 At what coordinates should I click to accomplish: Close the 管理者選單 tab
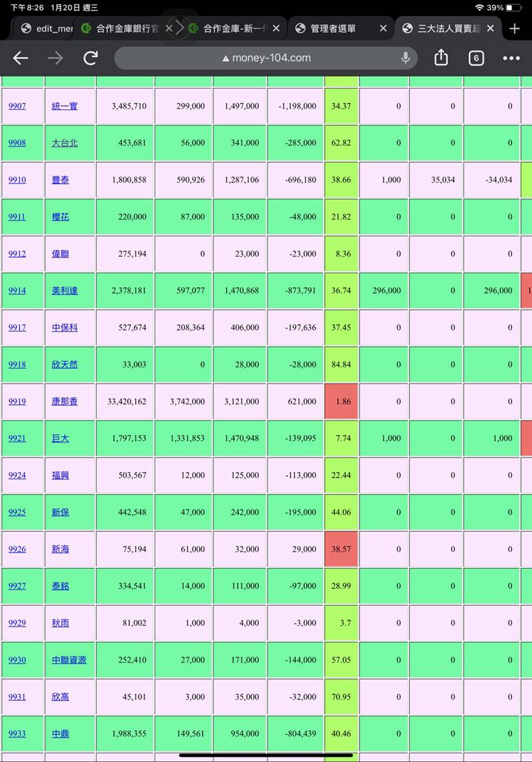(383, 29)
